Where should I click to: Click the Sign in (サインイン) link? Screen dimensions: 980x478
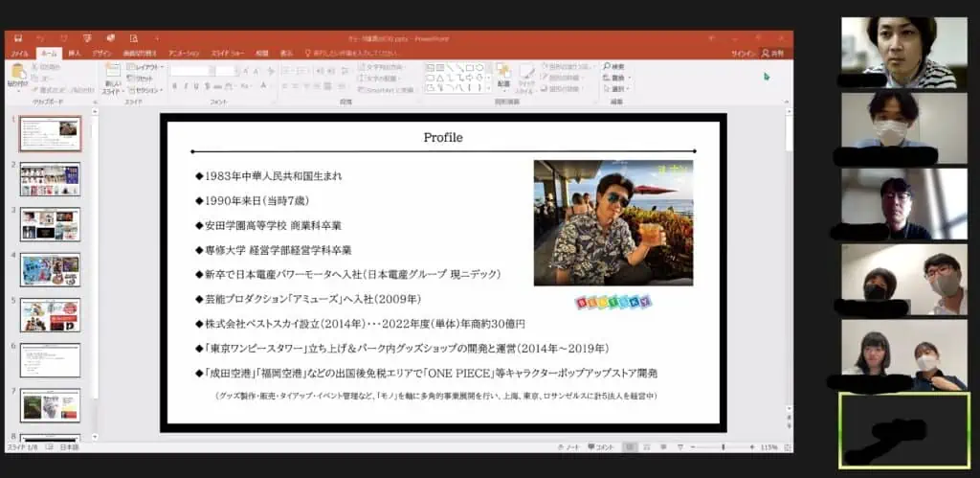click(744, 54)
